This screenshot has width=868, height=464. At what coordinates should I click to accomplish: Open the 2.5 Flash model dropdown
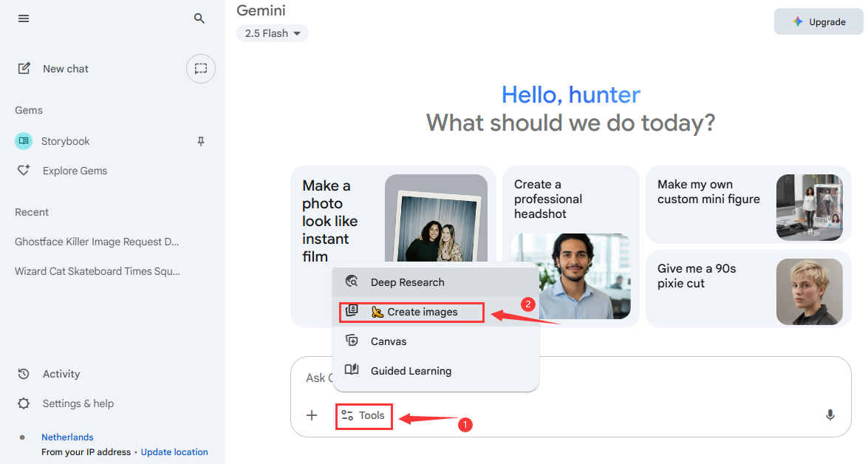(273, 34)
